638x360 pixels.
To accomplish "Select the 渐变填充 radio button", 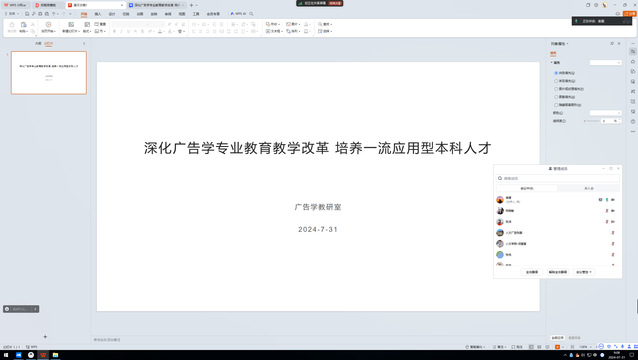I will 556,81.
